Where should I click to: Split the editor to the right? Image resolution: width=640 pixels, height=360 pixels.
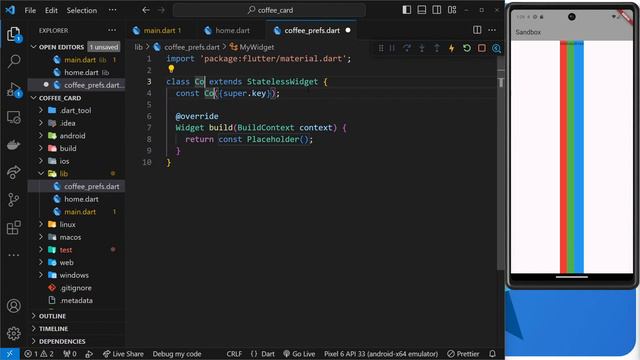click(477, 30)
